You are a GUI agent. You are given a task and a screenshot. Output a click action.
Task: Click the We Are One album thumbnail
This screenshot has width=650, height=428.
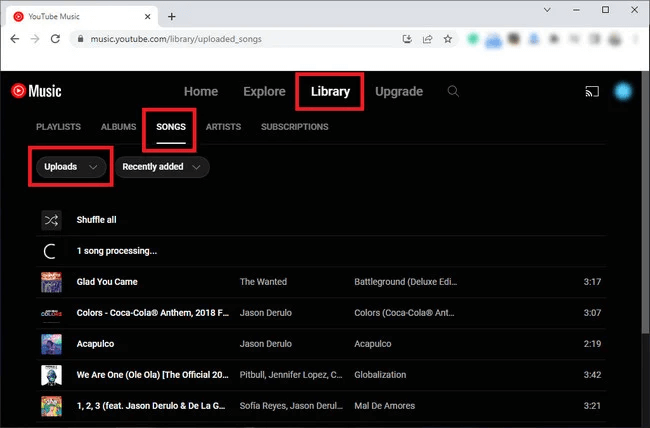(x=51, y=375)
